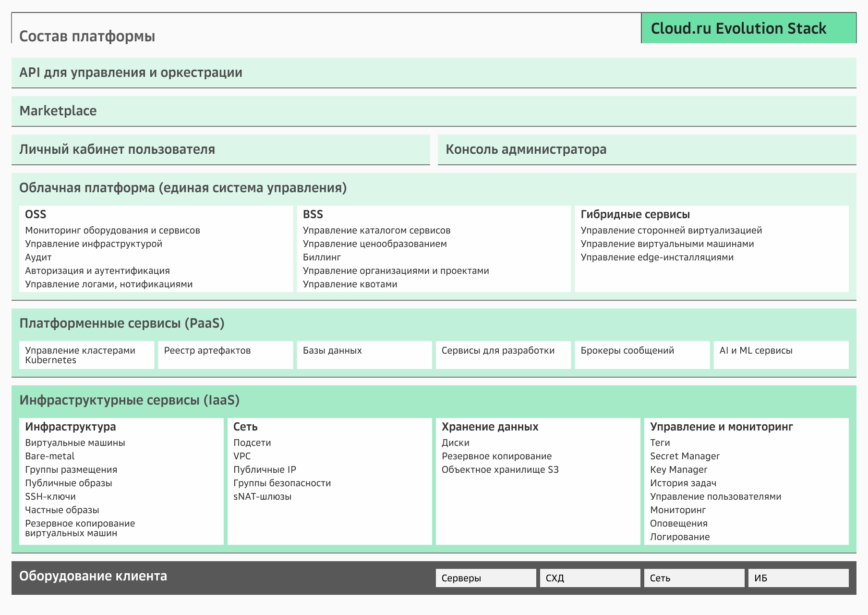Click the 'Хранение данных' heading
This screenshot has height=615, width=868.
(x=490, y=427)
